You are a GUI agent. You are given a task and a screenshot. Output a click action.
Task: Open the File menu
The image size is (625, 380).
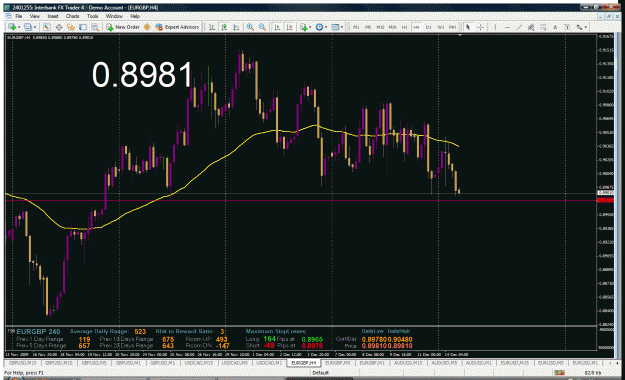(x=19, y=16)
